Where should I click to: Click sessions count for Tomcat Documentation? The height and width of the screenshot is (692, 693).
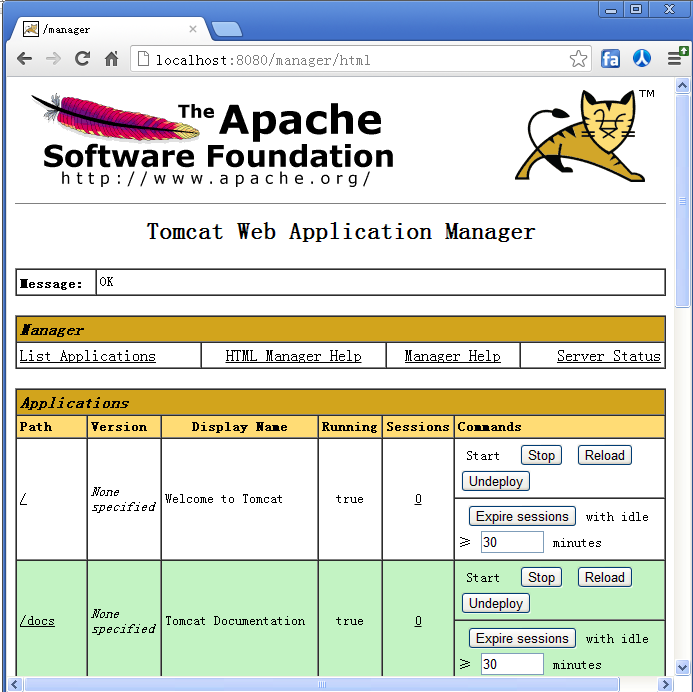[418, 621]
